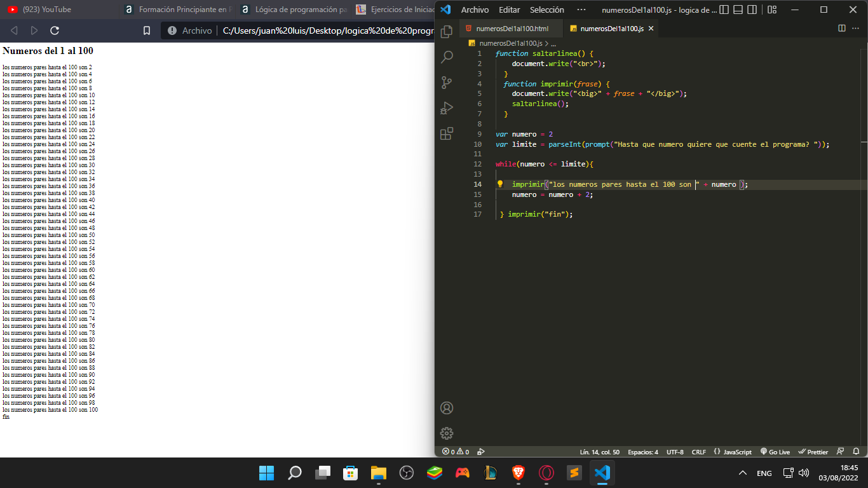This screenshot has width=868, height=488.
Task: Open the Archivo menu
Action: (475, 10)
